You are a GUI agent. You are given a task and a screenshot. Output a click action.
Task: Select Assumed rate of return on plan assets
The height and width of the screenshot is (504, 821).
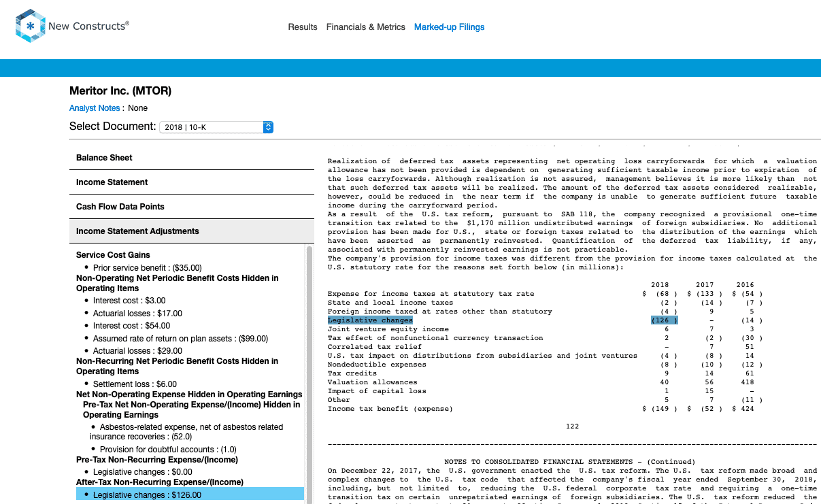click(x=180, y=339)
